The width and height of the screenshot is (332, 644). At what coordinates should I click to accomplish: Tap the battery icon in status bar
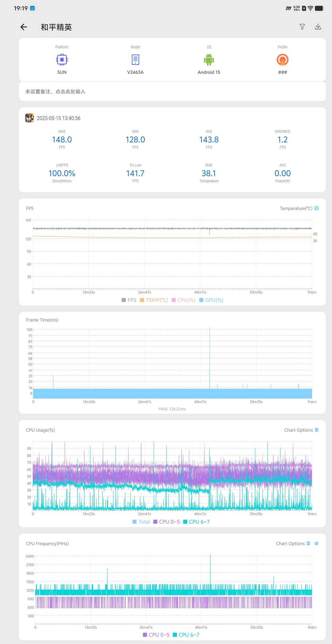click(319, 8)
